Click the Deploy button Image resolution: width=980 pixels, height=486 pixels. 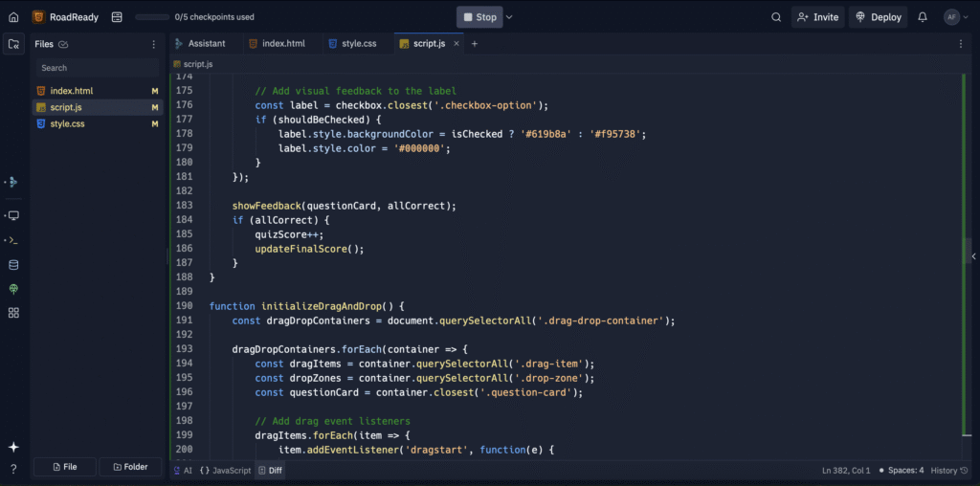[x=879, y=17]
